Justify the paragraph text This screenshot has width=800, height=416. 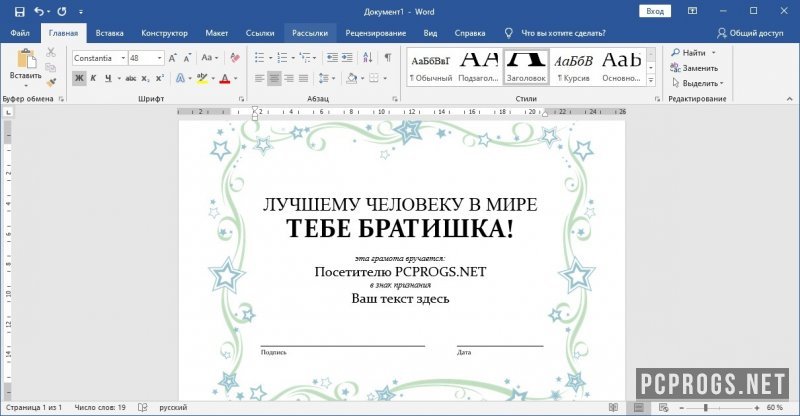pyautogui.click(x=304, y=78)
